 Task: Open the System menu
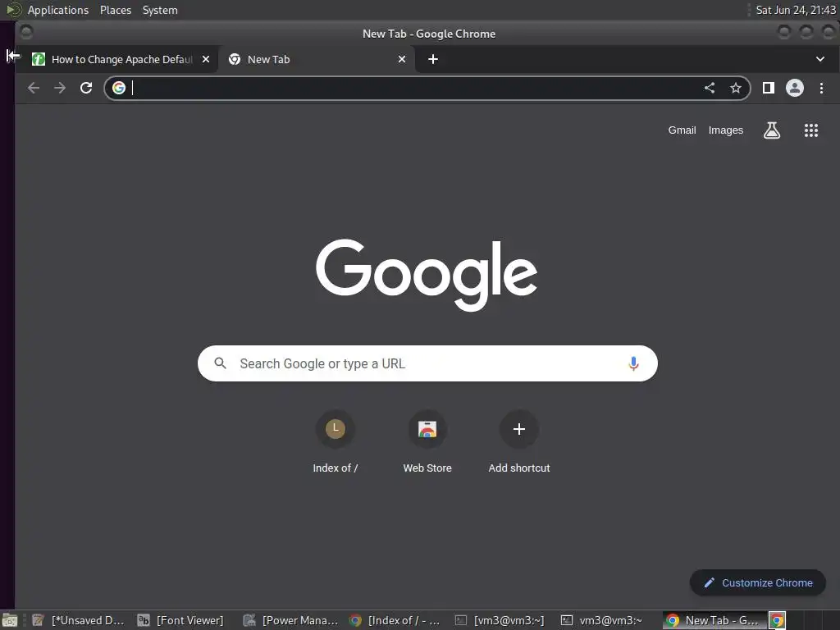(x=160, y=10)
